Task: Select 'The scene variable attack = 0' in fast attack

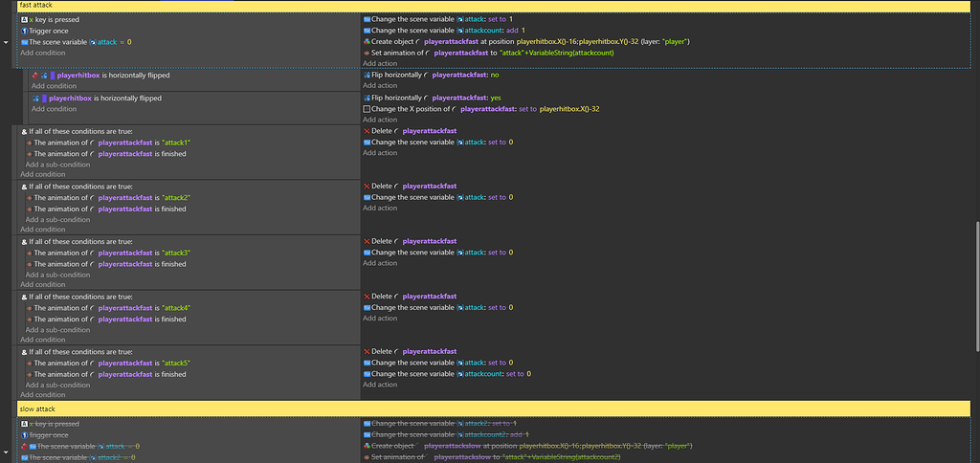Action: 77,42
